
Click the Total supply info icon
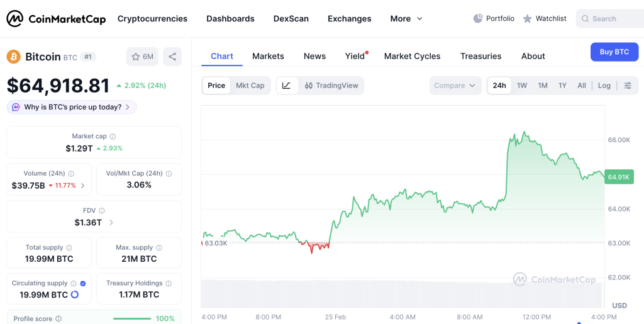point(69,248)
